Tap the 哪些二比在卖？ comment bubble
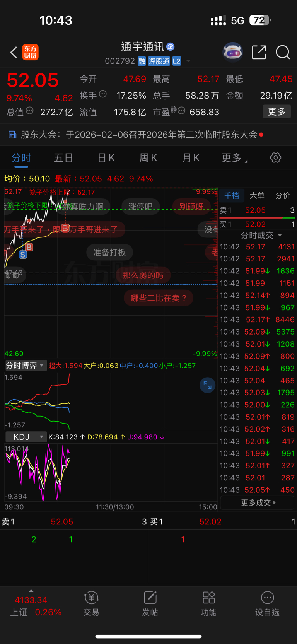Image resolution: width=297 pixels, height=644 pixels. pyautogui.click(x=159, y=298)
